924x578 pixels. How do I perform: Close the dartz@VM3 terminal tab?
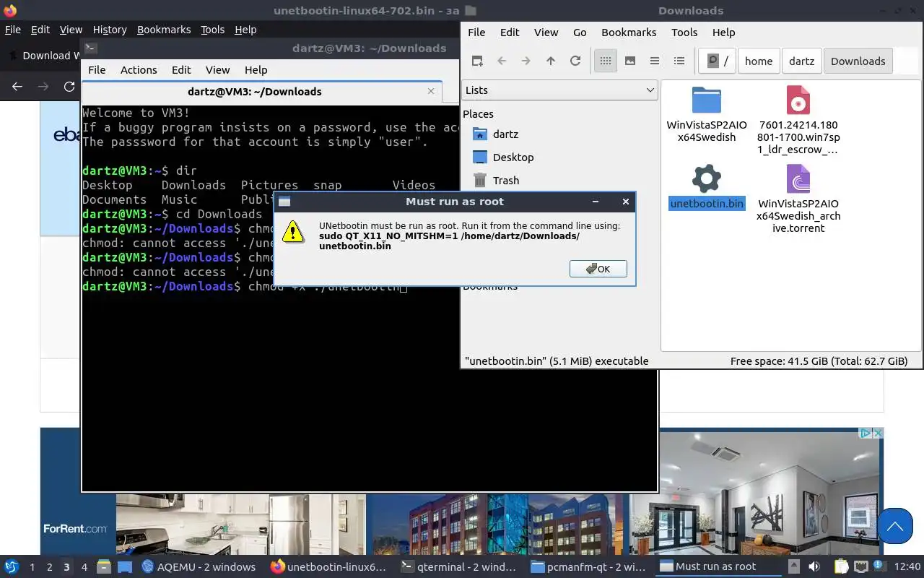pyautogui.click(x=431, y=92)
